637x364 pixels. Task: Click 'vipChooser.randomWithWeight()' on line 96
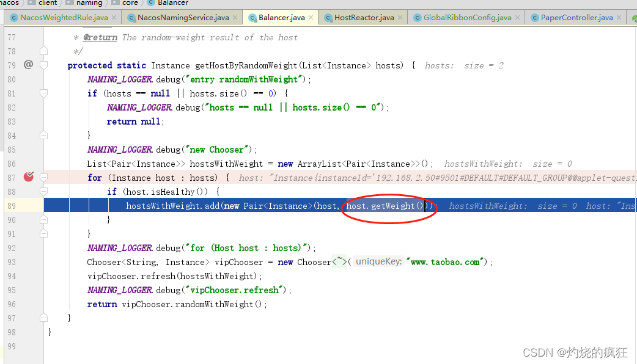[x=192, y=304]
